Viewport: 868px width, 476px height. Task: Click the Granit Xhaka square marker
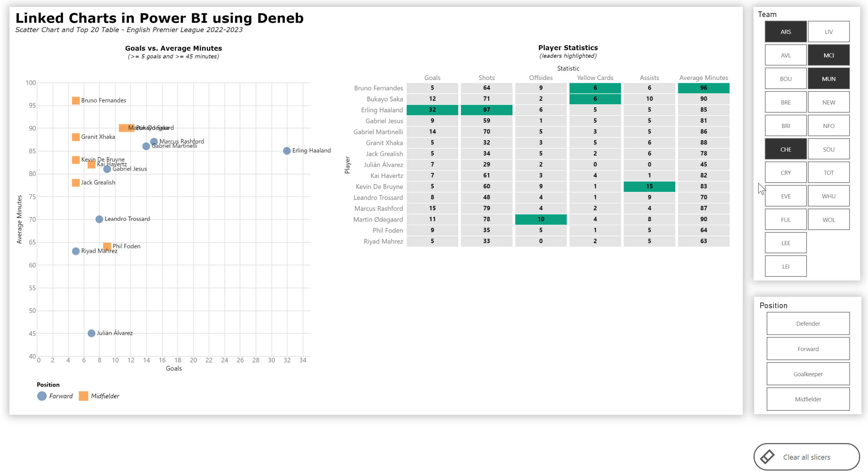(76, 137)
